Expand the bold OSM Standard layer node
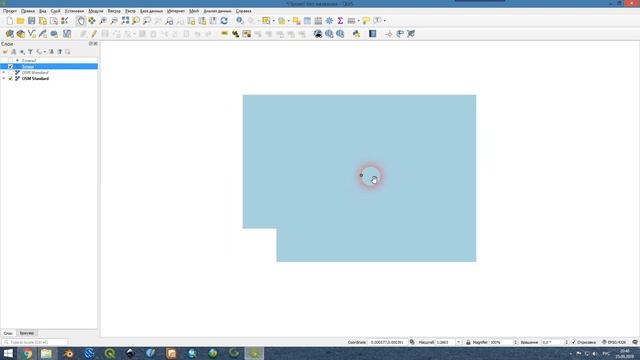640x360 pixels. (x=4, y=78)
